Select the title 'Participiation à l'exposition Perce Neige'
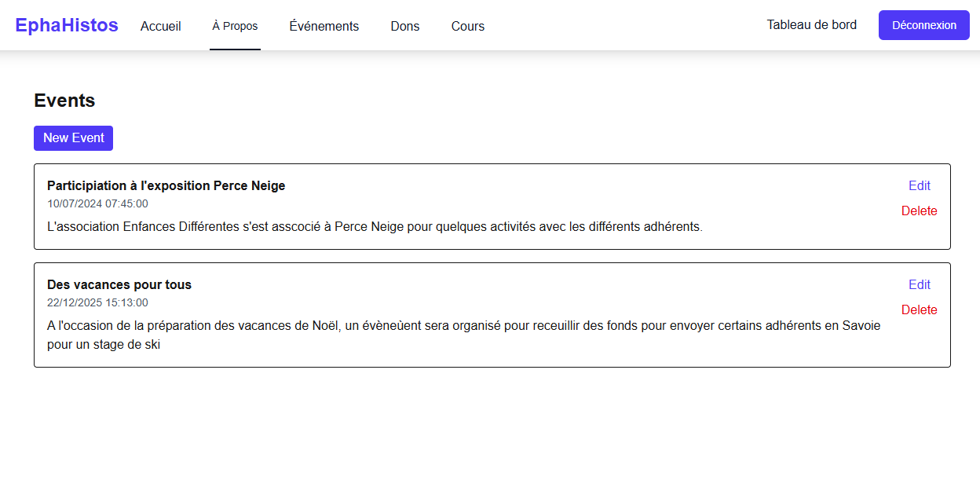980x487 pixels. click(x=166, y=185)
